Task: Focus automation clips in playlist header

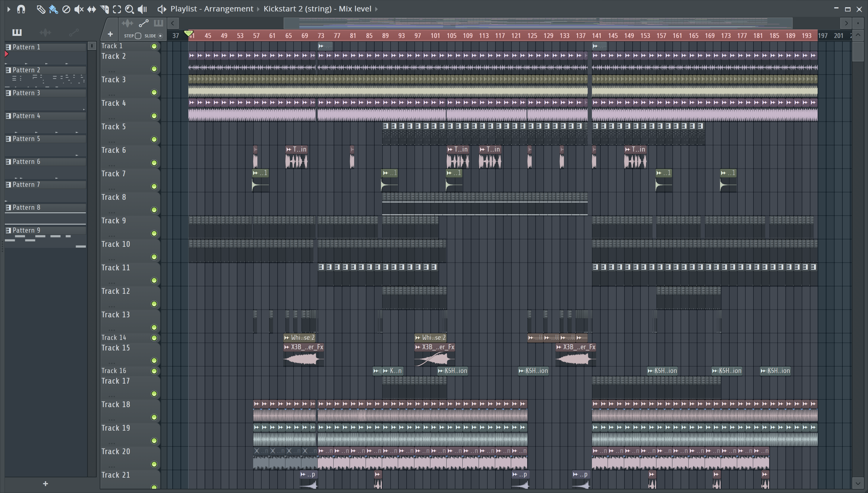Action: point(143,24)
